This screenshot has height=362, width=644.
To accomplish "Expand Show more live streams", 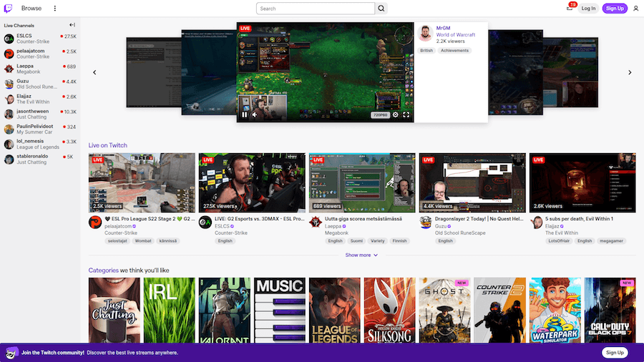I will point(361,255).
